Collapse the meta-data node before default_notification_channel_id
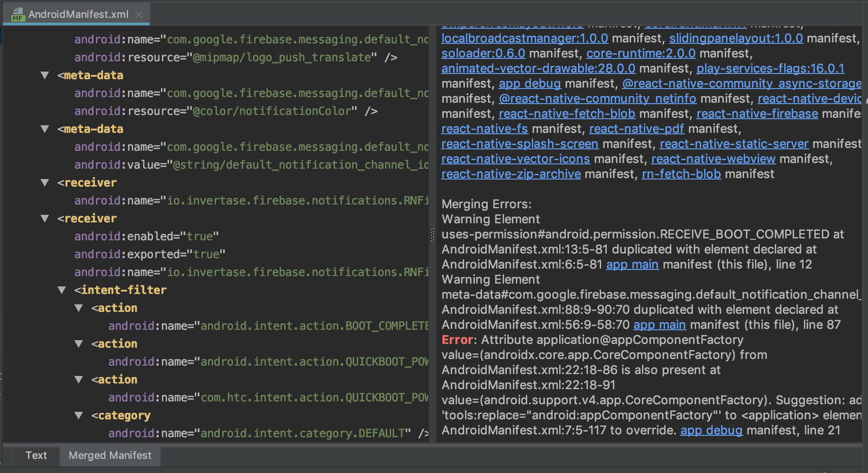The width and height of the screenshot is (868, 473). point(45,129)
